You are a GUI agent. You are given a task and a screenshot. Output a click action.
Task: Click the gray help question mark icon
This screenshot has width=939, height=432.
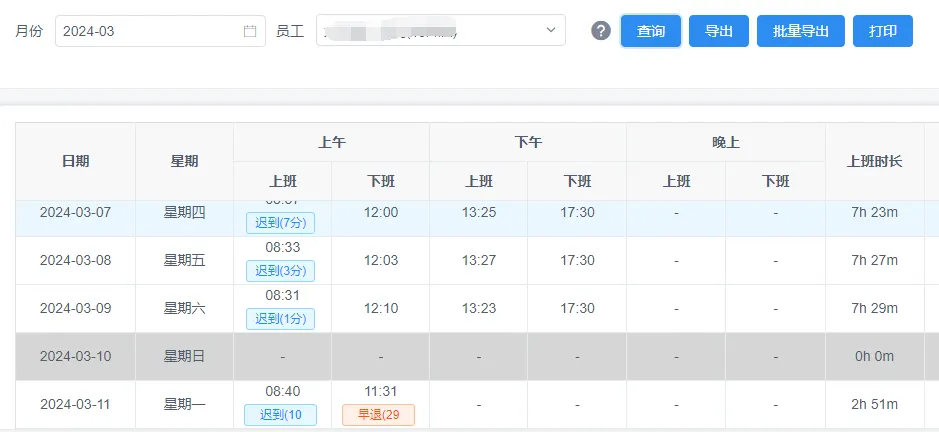click(600, 31)
